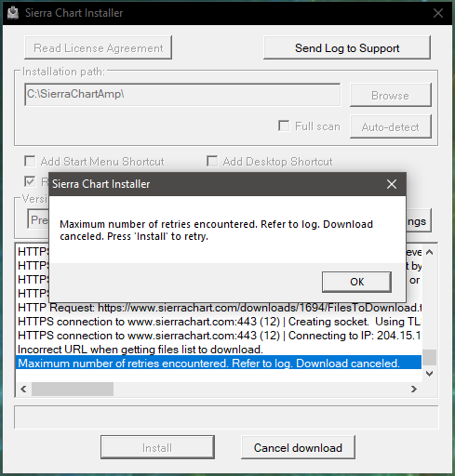Click the Read License Agreement button

point(98,47)
